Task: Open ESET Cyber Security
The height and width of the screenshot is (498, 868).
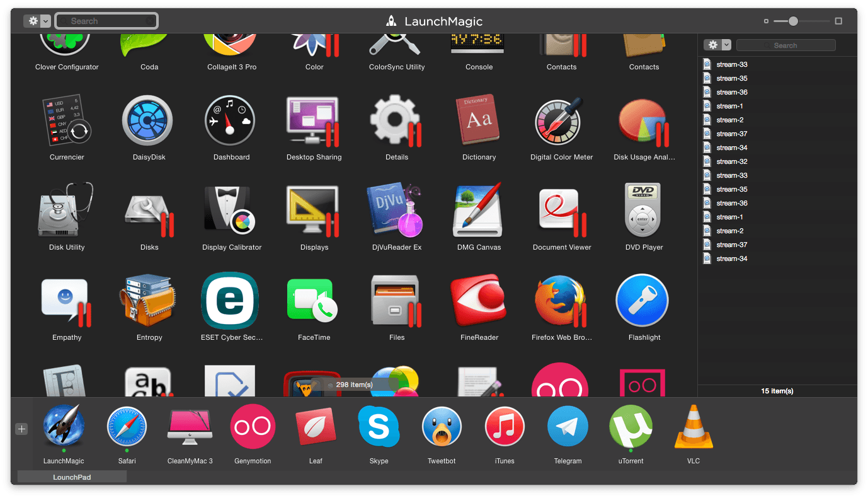Action: coord(231,301)
